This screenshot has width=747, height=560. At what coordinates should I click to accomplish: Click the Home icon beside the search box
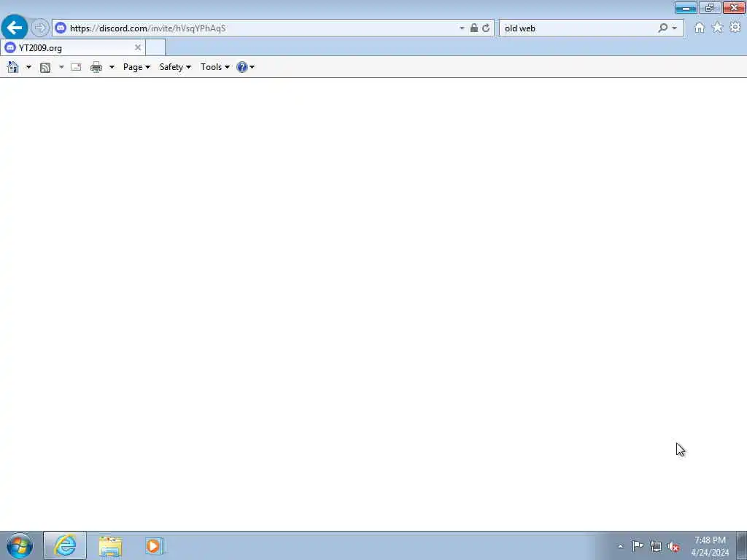pyautogui.click(x=700, y=28)
